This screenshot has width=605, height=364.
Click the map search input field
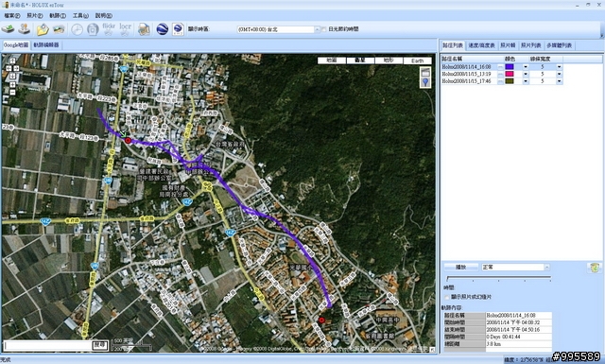(x=48, y=345)
